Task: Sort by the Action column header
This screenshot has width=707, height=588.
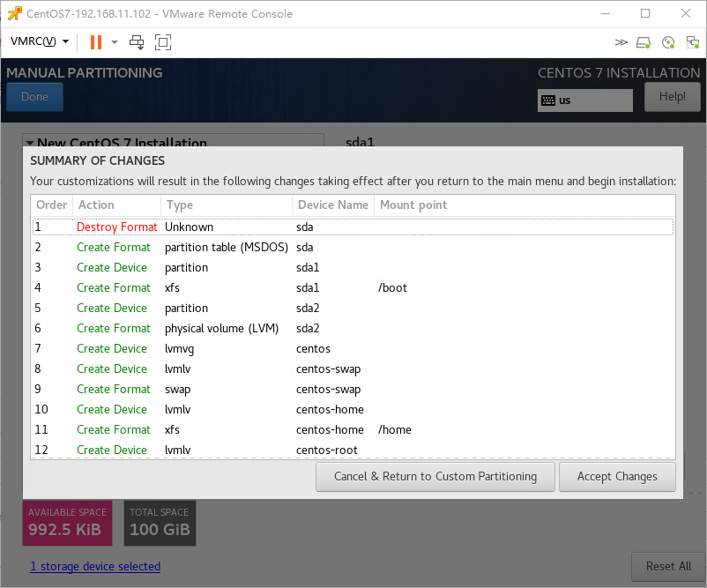Action: coord(116,205)
